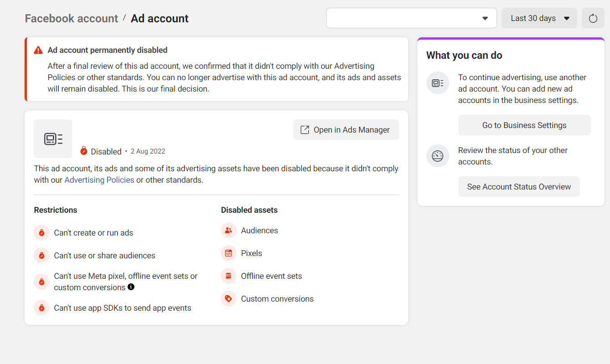Go to Facebook account breadcrumb
The height and width of the screenshot is (364, 610).
(x=72, y=18)
